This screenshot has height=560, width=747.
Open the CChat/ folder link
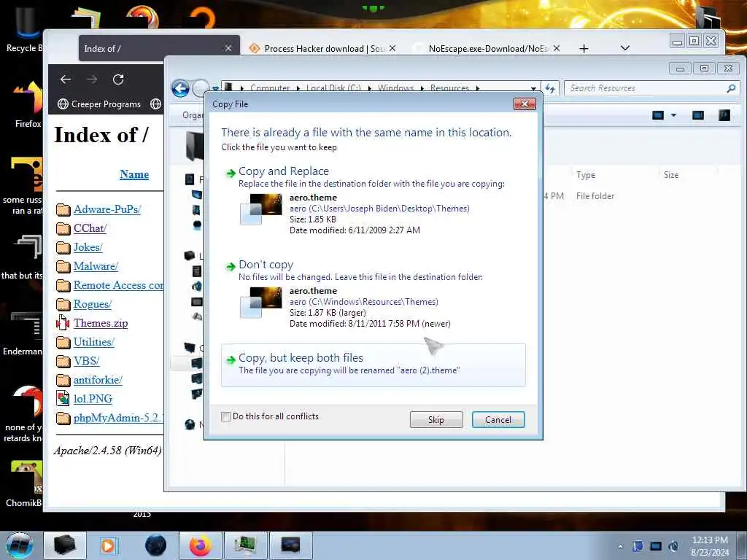[x=90, y=228]
